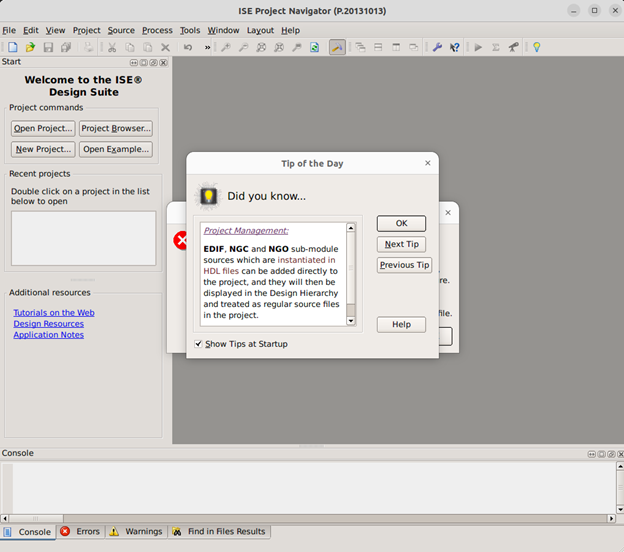Close the Tip of the Day dialog
This screenshot has height=552, width=624.
pyautogui.click(x=428, y=163)
